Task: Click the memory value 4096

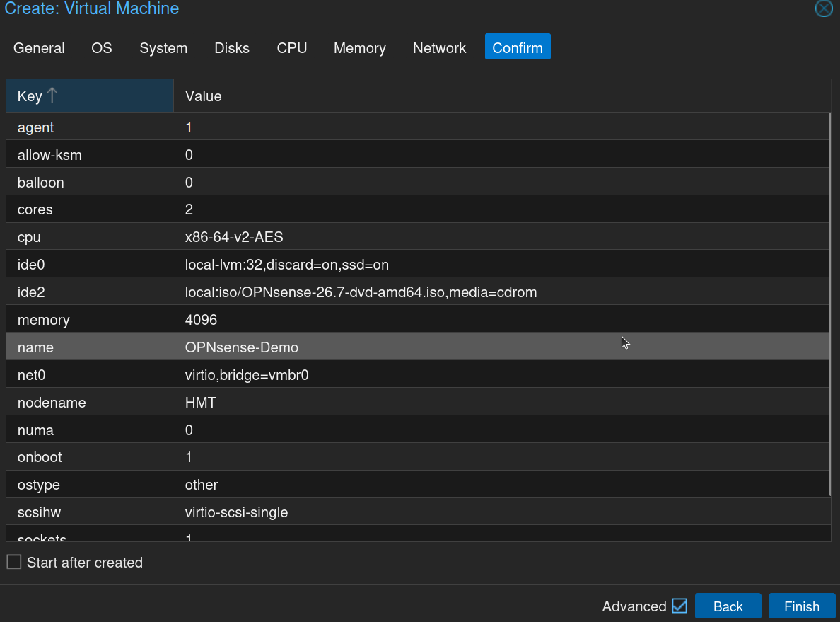Action: coord(201,320)
